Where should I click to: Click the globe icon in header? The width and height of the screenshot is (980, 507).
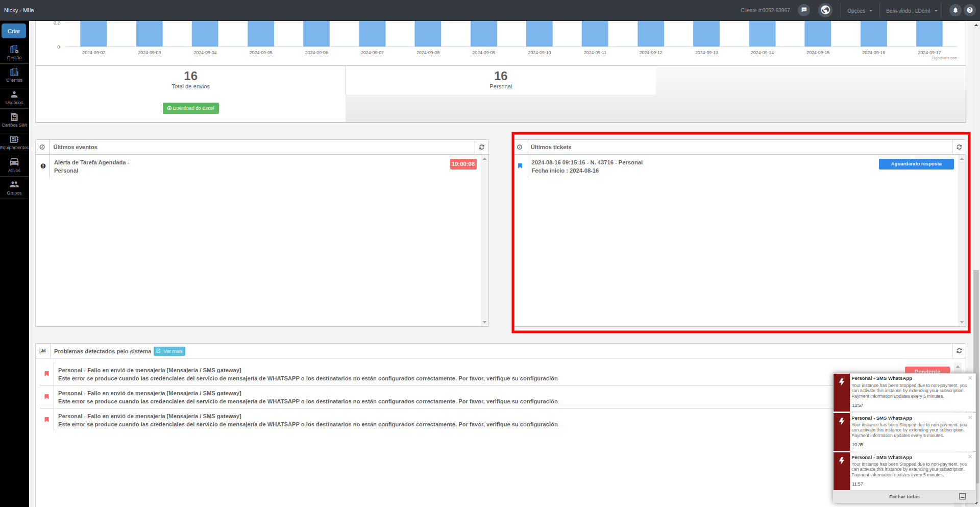click(x=825, y=10)
